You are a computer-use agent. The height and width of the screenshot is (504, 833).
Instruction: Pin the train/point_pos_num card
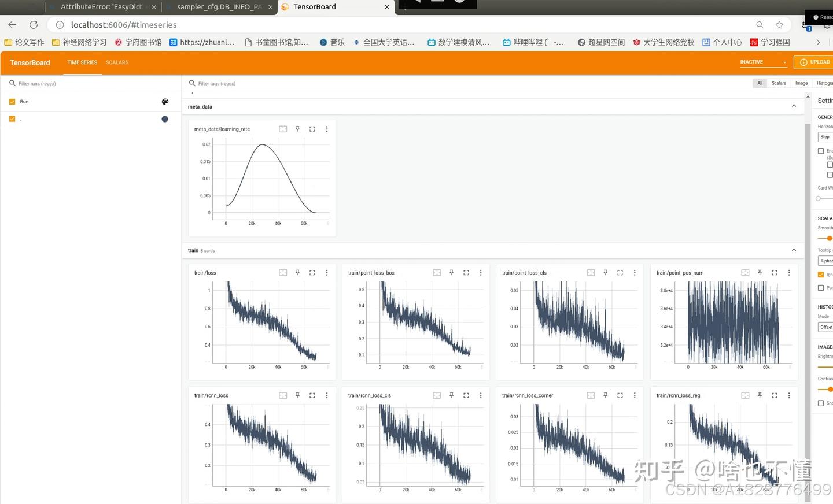[x=760, y=273]
